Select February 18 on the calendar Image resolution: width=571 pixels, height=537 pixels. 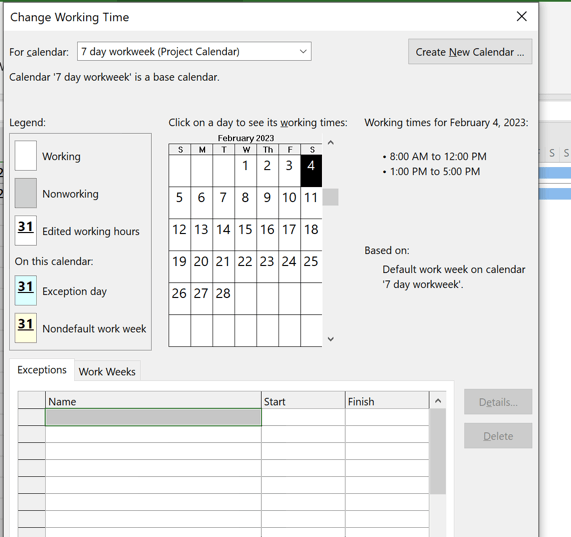(x=311, y=234)
